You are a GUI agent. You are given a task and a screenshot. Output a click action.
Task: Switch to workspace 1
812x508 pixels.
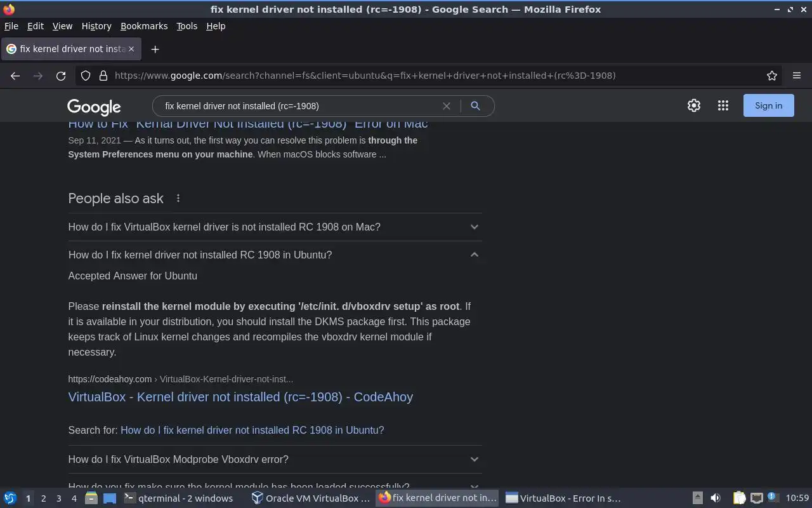coord(28,498)
